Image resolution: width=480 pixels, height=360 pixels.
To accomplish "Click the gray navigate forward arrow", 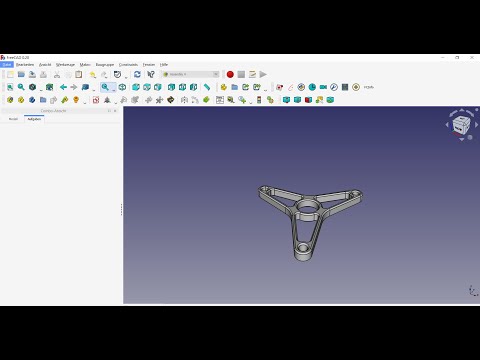I will pyautogui.click(x=74, y=87).
